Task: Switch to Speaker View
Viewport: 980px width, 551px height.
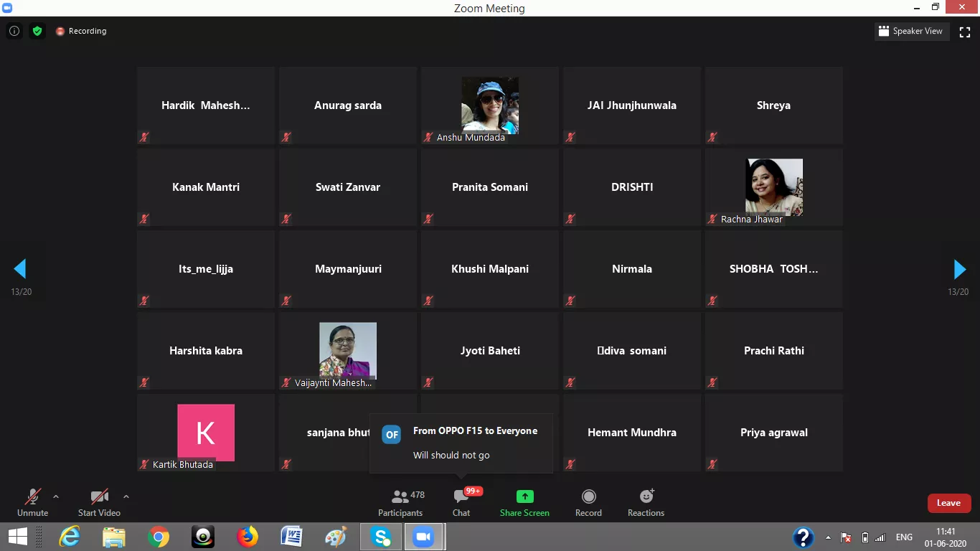Action: (910, 31)
